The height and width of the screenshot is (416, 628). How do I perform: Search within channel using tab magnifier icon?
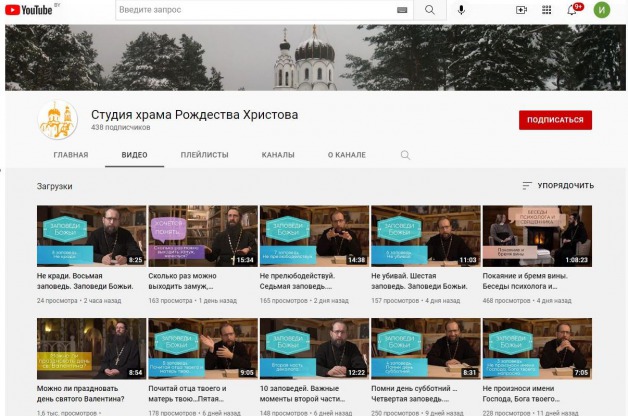(405, 155)
